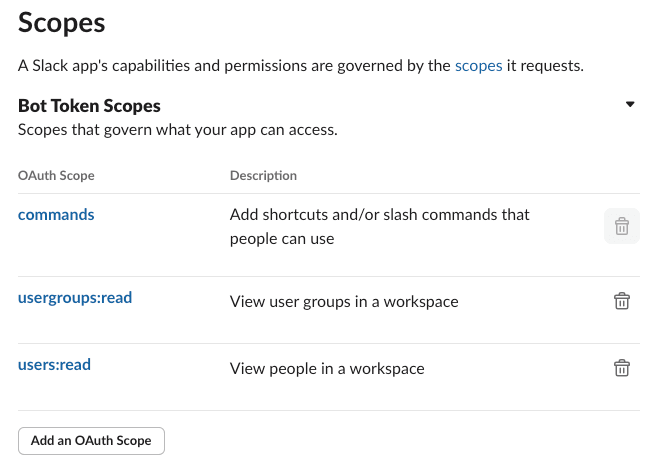Click the Bot Token Scopes heading
Screen dimensions: 660x466
tap(89, 106)
